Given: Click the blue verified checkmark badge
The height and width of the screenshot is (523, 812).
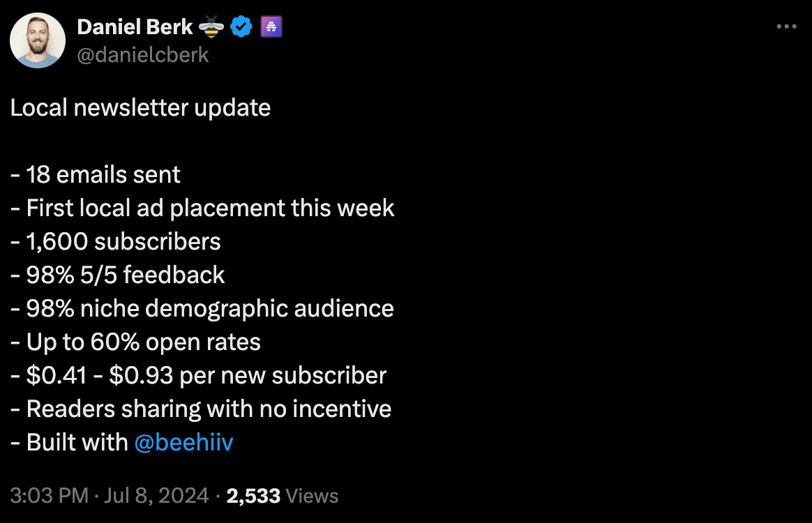Looking at the screenshot, I should pos(241,26).
